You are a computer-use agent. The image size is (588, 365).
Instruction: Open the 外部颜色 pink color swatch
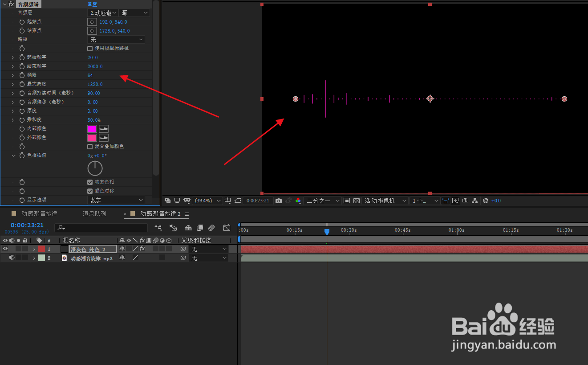pyautogui.click(x=92, y=138)
